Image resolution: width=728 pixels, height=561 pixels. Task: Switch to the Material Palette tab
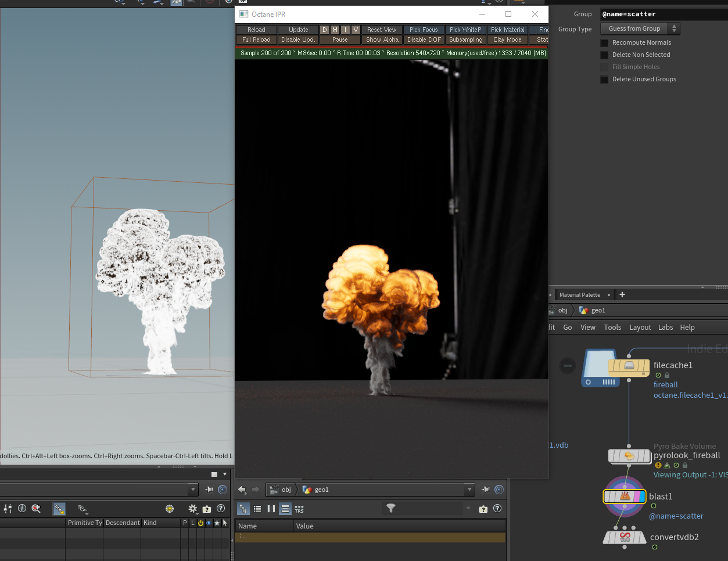[x=579, y=295]
